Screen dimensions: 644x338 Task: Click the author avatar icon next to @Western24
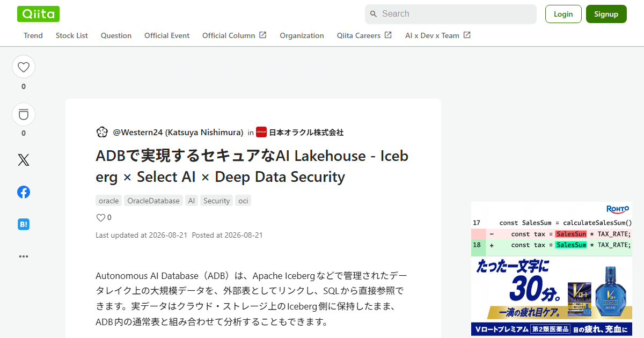coord(102,132)
